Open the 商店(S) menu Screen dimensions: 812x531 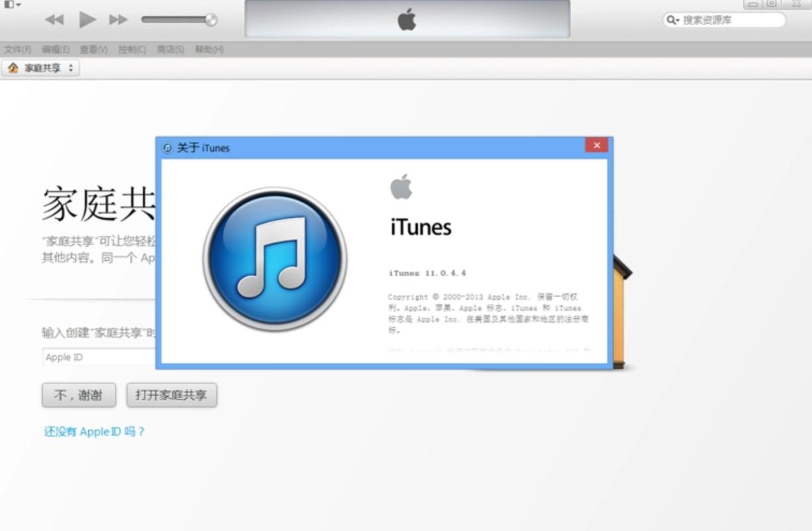[170, 50]
